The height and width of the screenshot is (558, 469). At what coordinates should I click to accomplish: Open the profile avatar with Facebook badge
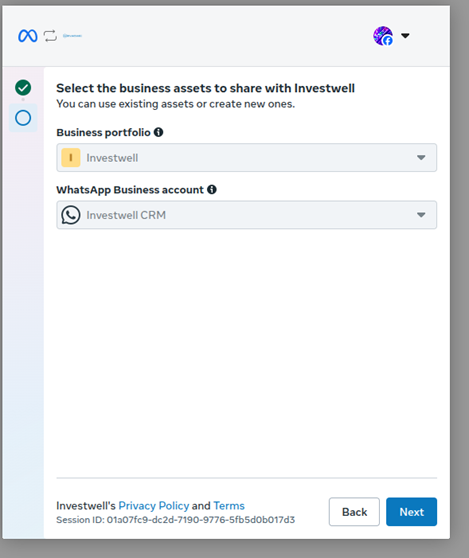coord(383,36)
